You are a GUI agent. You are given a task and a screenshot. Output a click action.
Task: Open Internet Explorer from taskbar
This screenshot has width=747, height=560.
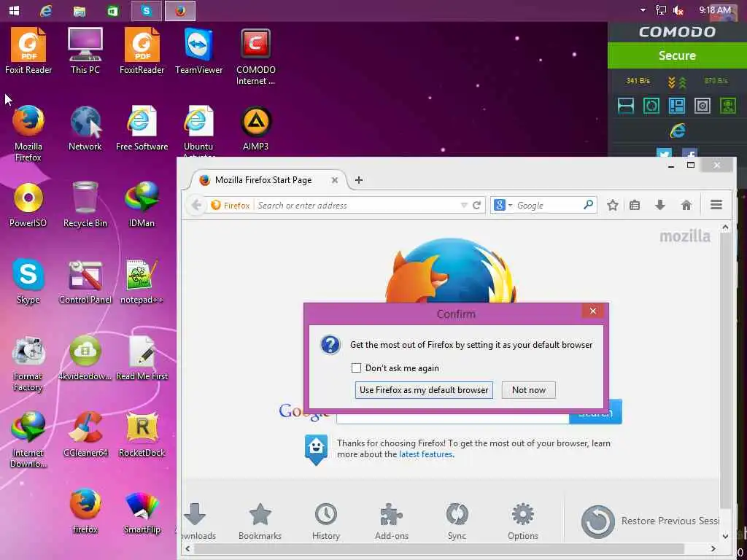46,10
